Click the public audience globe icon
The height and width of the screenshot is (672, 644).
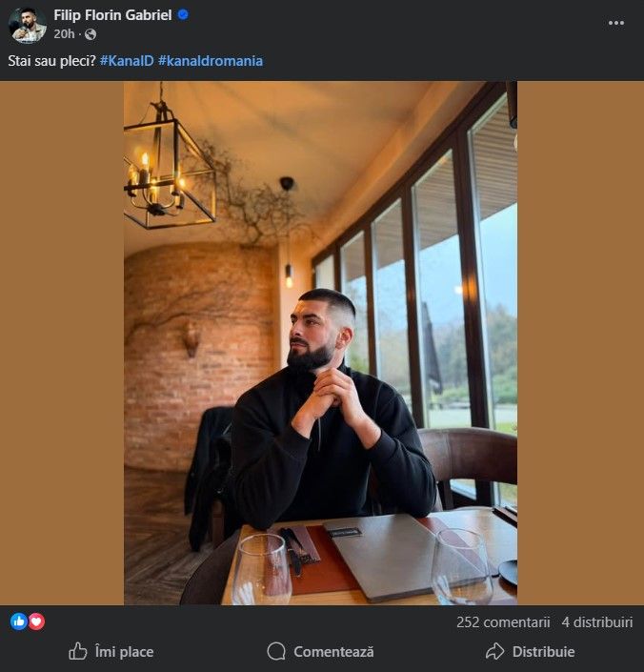click(x=91, y=34)
